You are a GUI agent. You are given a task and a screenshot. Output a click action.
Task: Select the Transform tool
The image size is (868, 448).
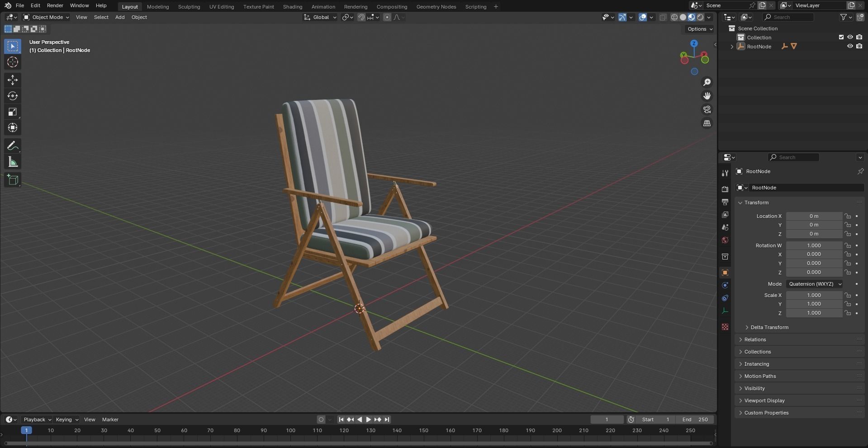[13, 127]
